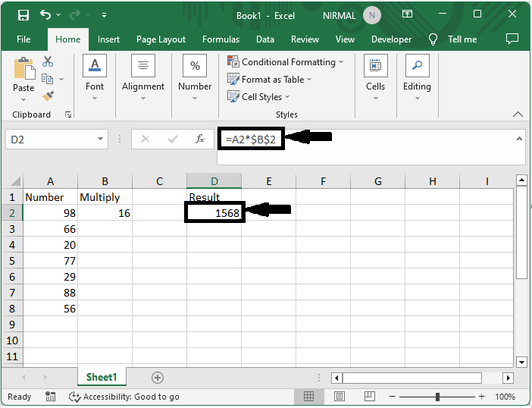The image size is (532, 408).
Task: Copy the selection
Action: coord(47,79)
